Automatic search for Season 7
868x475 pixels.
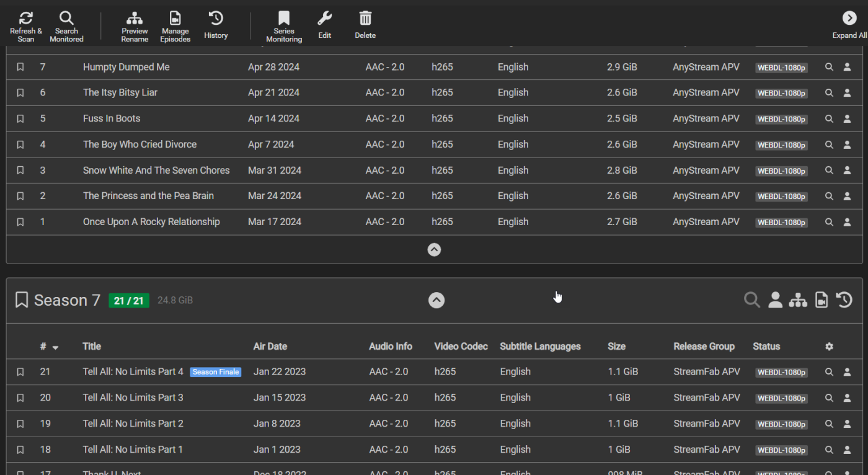pyautogui.click(x=752, y=300)
